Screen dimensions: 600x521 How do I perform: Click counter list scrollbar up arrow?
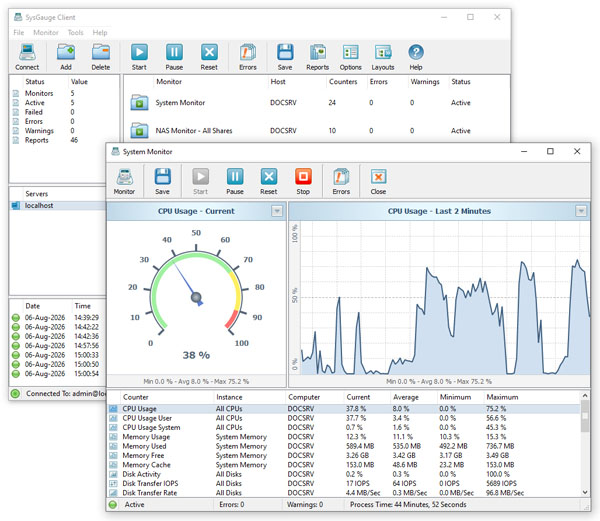pyautogui.click(x=585, y=396)
